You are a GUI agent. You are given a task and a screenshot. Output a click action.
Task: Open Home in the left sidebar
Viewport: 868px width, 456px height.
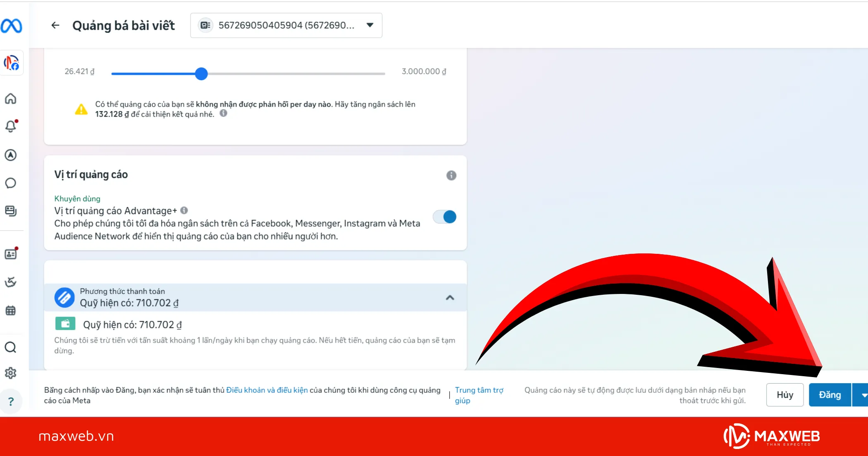coord(11,98)
